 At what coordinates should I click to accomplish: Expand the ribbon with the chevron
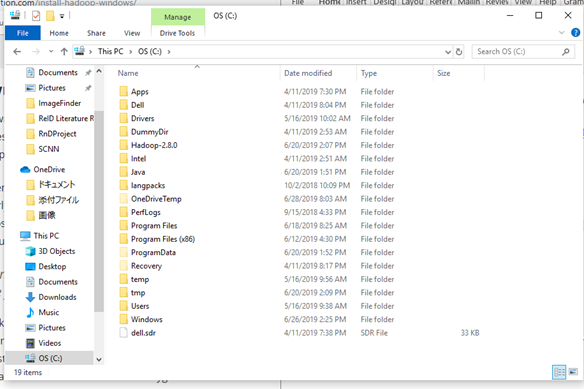point(562,32)
